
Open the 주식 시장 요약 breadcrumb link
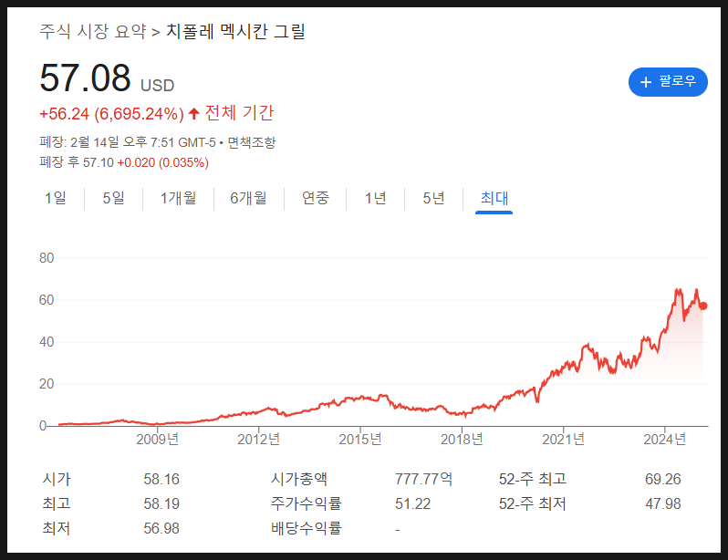(x=93, y=32)
